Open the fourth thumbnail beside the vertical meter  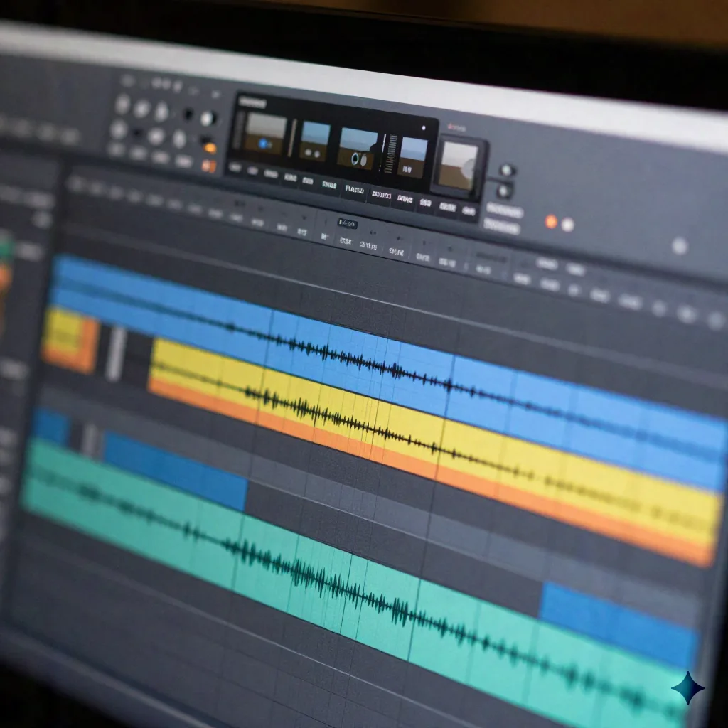tap(412, 157)
